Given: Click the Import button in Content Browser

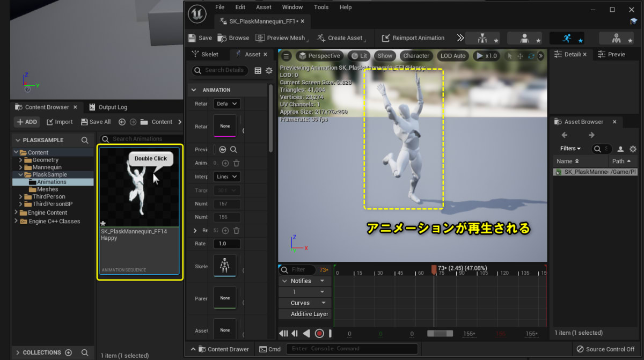Looking at the screenshot, I should (x=59, y=122).
